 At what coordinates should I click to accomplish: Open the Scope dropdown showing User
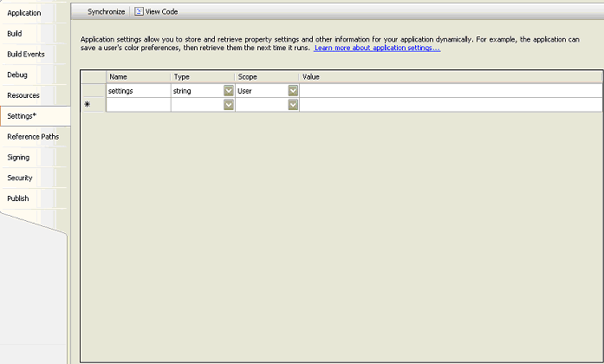293,91
